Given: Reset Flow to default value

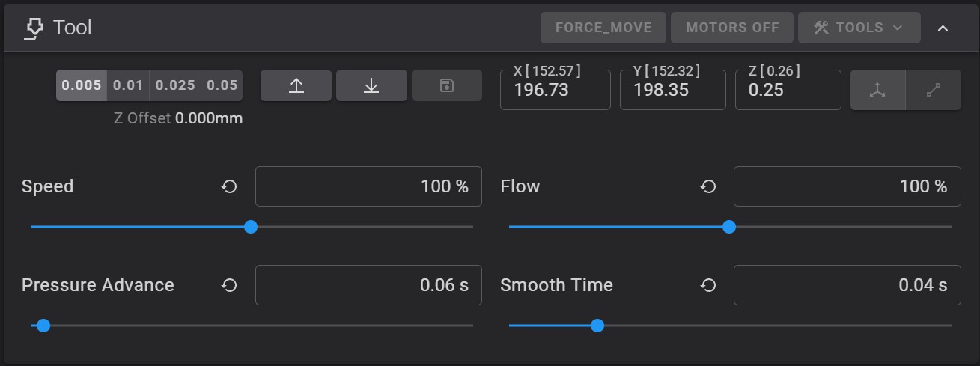Looking at the screenshot, I should pos(708,186).
